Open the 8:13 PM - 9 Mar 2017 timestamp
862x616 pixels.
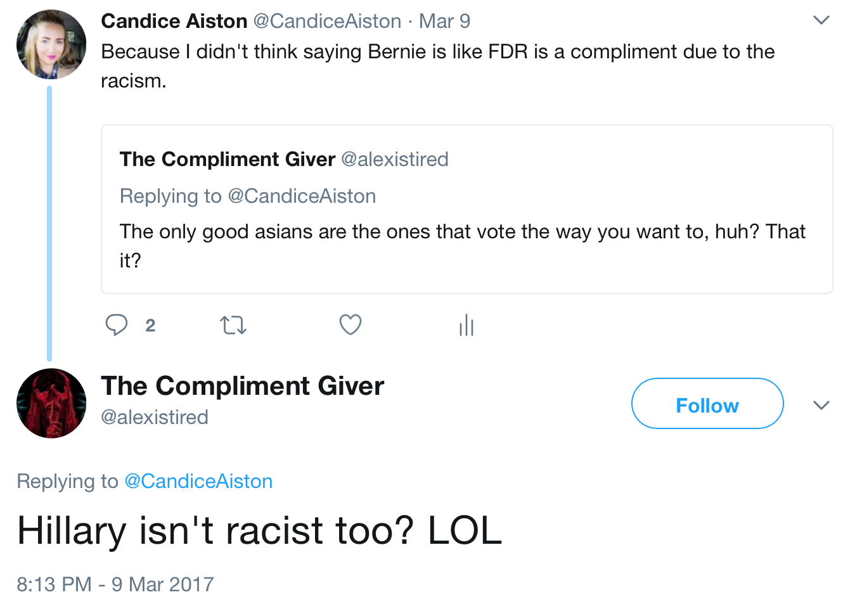pyautogui.click(x=115, y=584)
